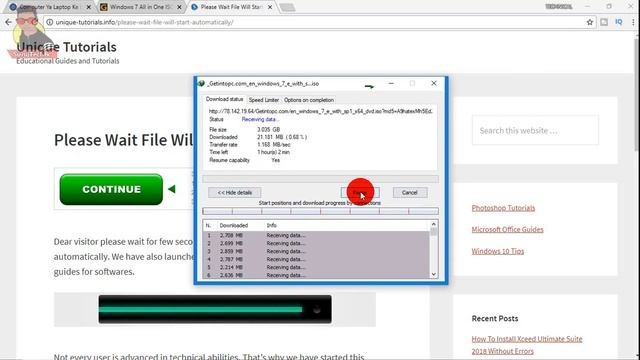
Task: Click the Info column header
Action: (x=271, y=225)
